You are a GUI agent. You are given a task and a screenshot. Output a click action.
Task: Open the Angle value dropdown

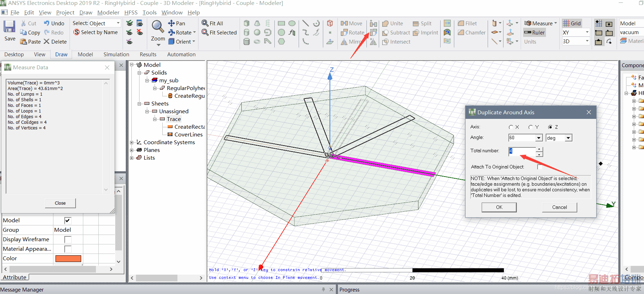point(539,138)
